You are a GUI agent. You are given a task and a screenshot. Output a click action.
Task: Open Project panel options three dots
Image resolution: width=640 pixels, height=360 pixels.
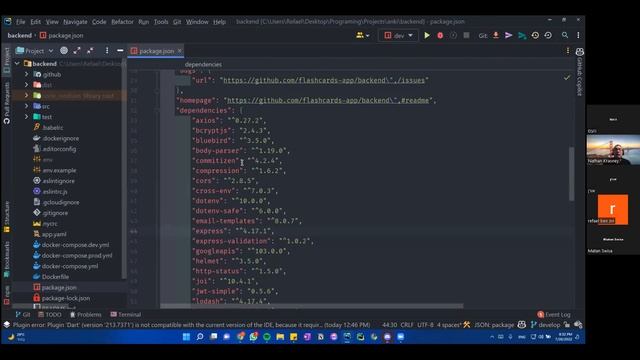coord(107,51)
